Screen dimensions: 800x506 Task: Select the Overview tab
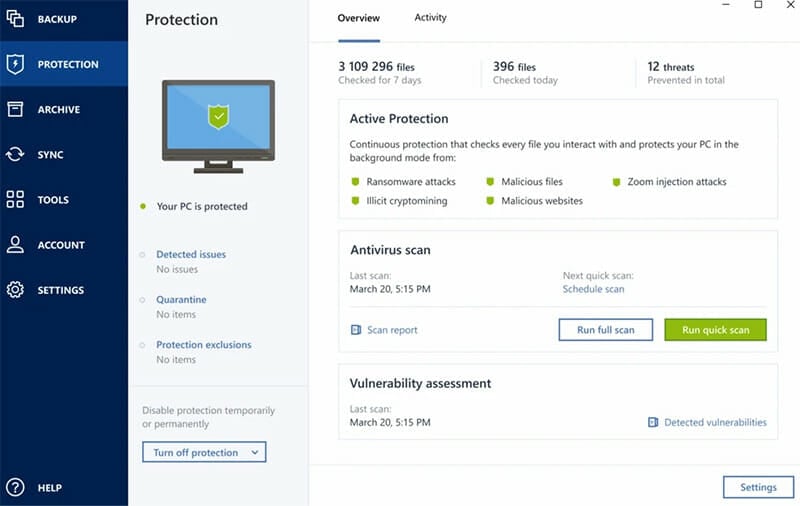coord(359,18)
